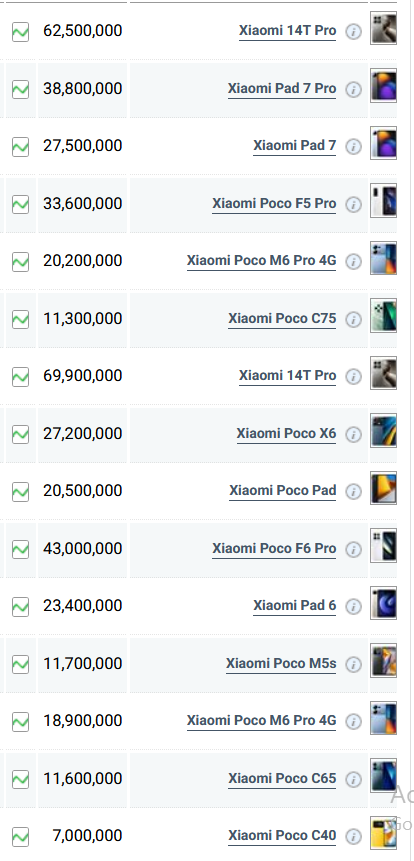The width and height of the screenshot is (414, 861).
Task: Open price chart icon beside 43,000,000
Action: (x=20, y=549)
